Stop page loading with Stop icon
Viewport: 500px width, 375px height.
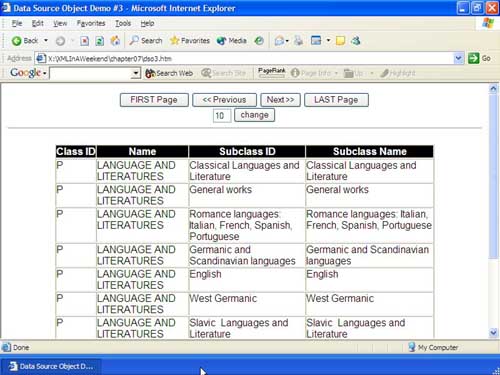pos(85,41)
